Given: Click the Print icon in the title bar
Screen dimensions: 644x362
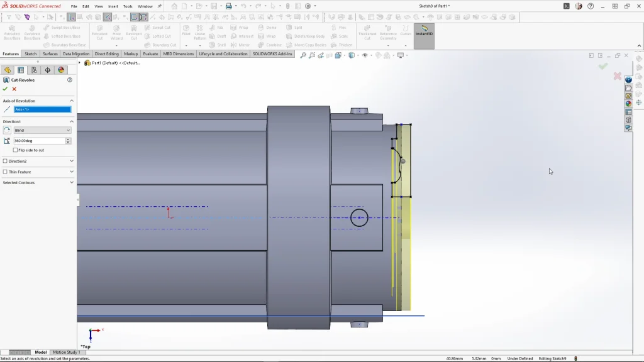Looking at the screenshot, I should tap(228, 6).
